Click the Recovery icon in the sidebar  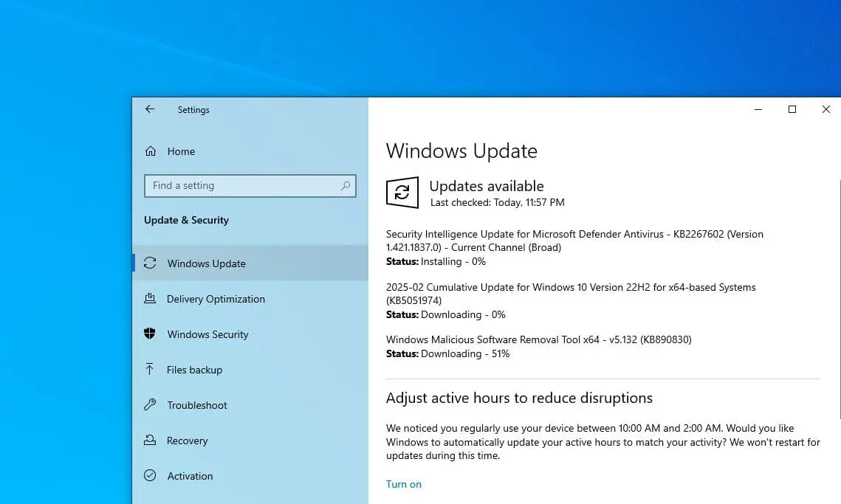click(x=149, y=441)
